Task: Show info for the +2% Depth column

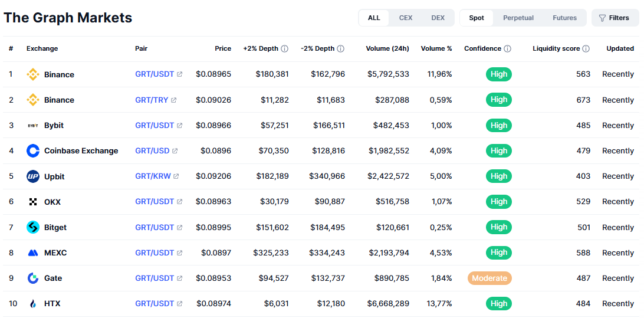Action: [x=284, y=48]
